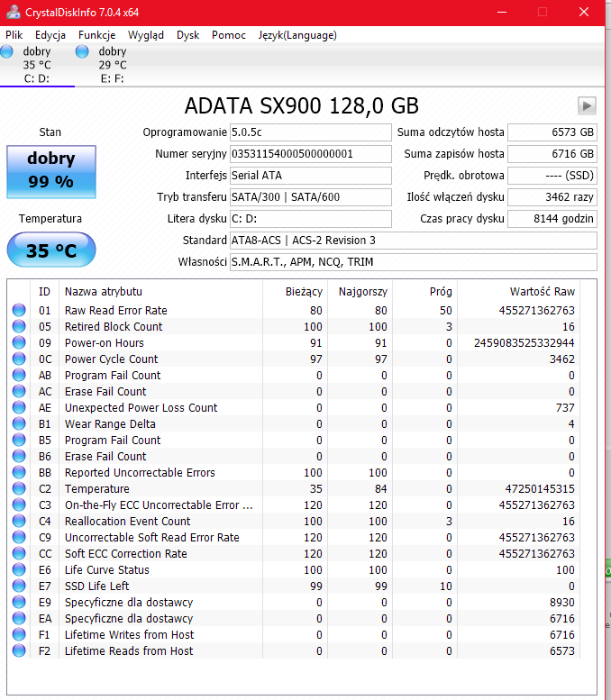The height and width of the screenshot is (700, 611).
Task: Click raw value 47250145315 in Temperature row
Action: point(540,489)
